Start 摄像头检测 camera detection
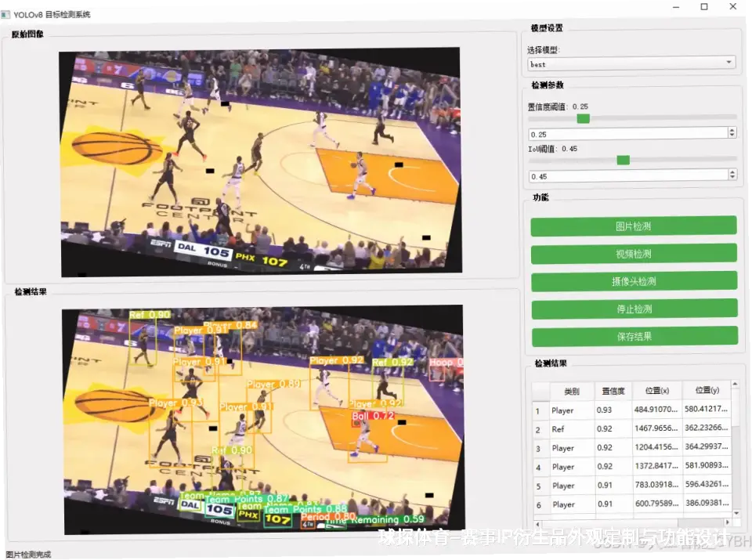Screen dimensions: 752x560 (x=634, y=281)
